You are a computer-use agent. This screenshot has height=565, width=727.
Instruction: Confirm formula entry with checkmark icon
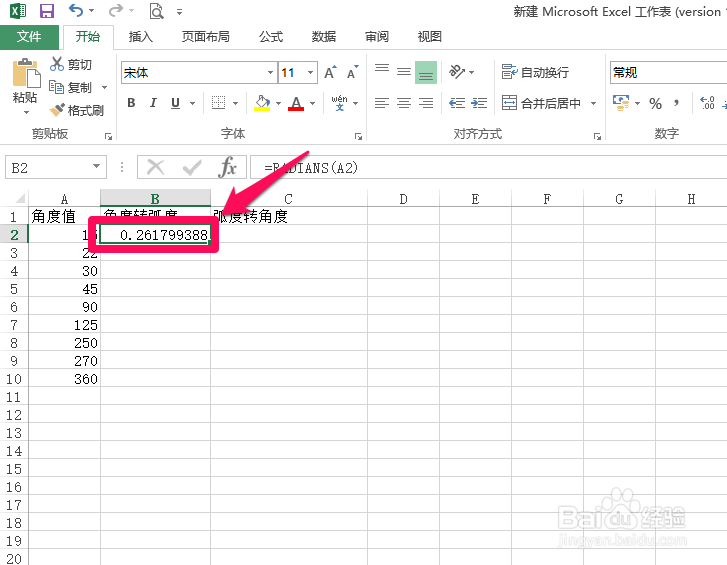192,167
